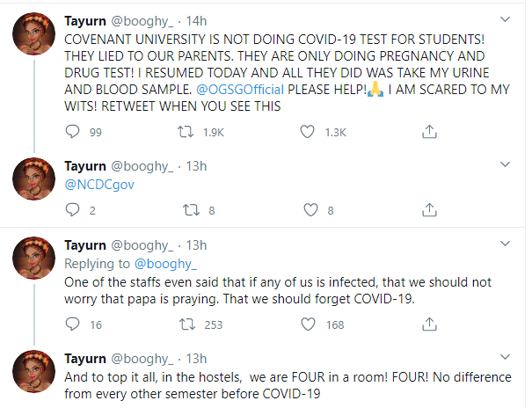Share the Covenant University COVID-19 tweet
532x408 pixels.
pyautogui.click(x=429, y=132)
